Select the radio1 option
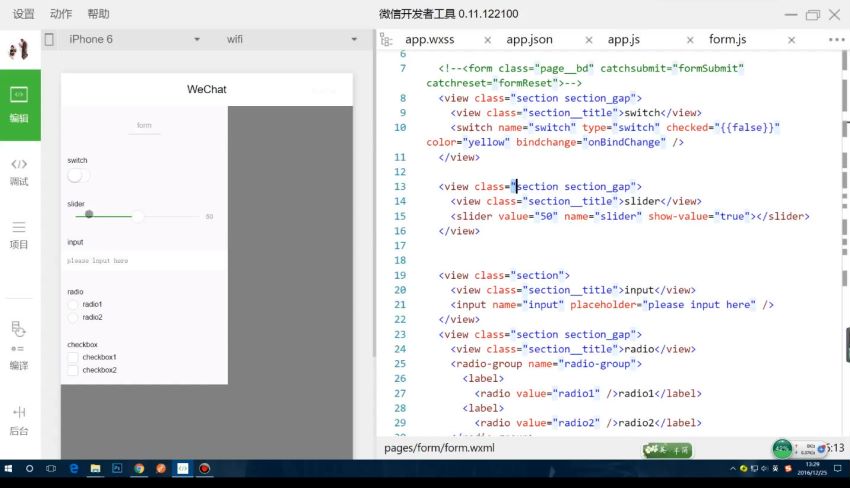Screen dimensions: 850x488 [73, 305]
